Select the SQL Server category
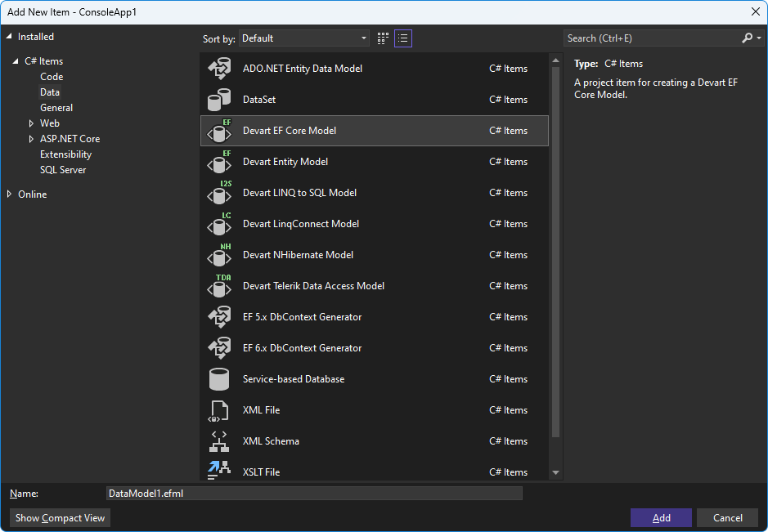Viewport: 768px width, 532px height. click(x=63, y=170)
